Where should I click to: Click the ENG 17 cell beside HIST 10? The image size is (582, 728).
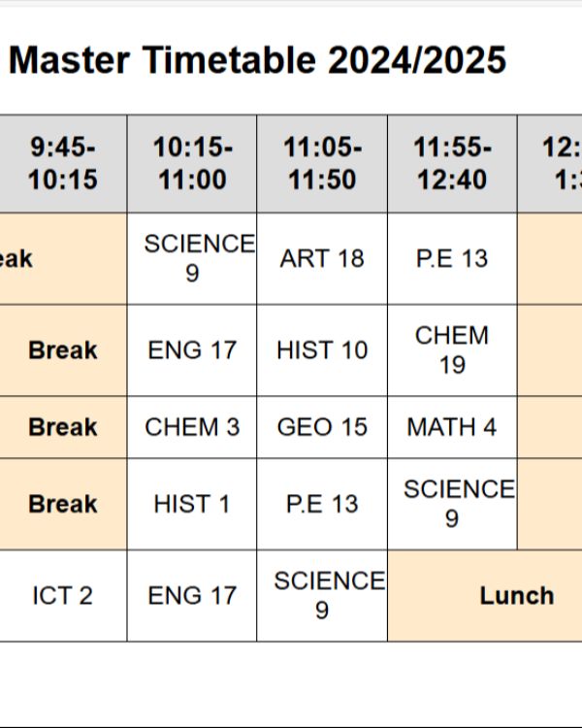[x=192, y=350]
